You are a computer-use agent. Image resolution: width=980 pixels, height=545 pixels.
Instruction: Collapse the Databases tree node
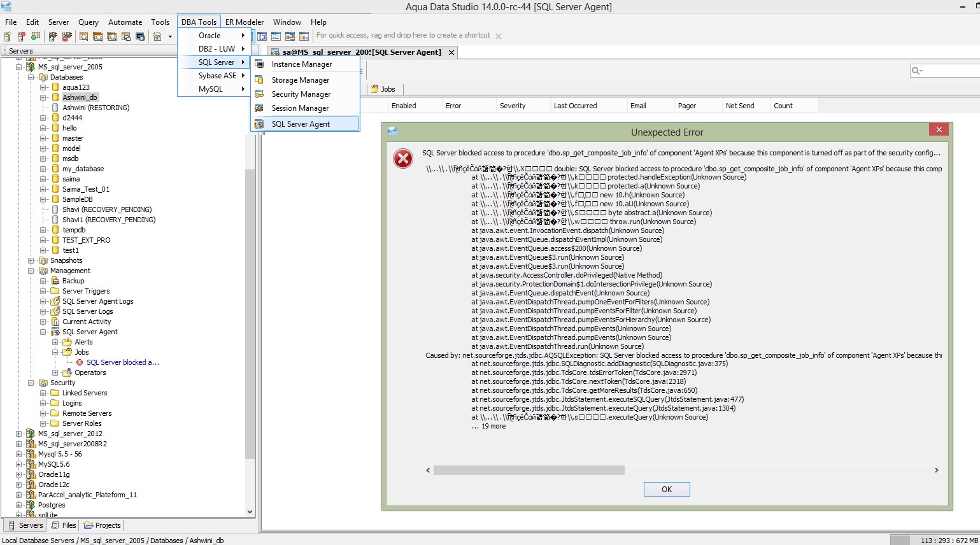(x=31, y=77)
